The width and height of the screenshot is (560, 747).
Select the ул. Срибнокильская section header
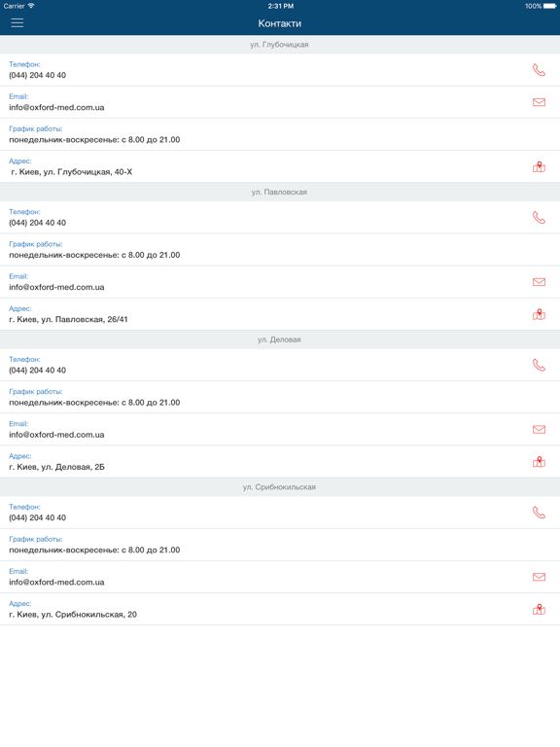[280, 487]
